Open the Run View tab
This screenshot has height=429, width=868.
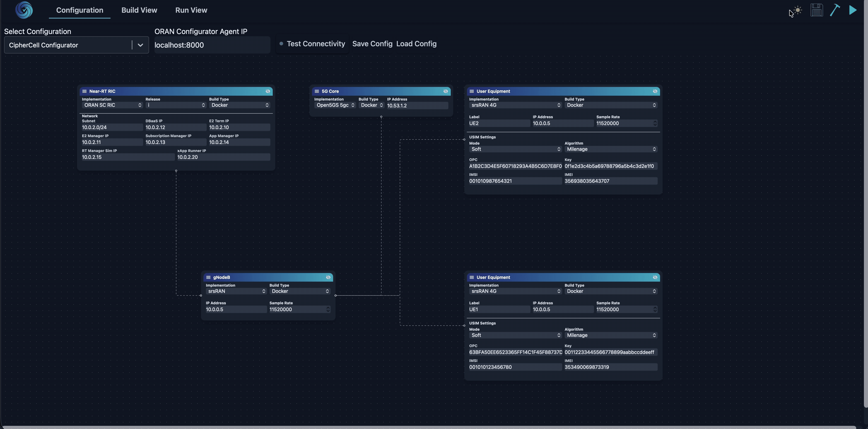191,10
